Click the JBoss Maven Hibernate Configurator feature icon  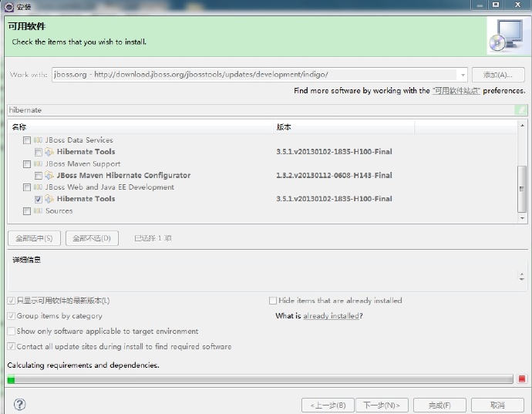click(49, 176)
